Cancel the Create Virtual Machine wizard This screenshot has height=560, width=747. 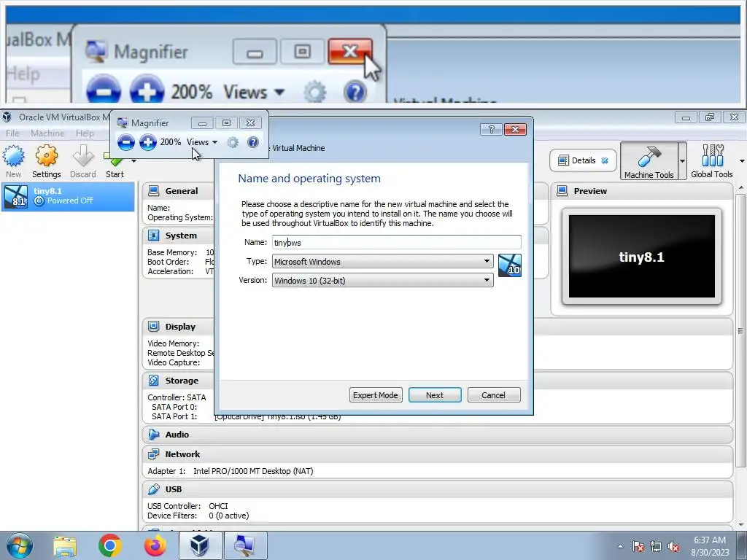(x=494, y=395)
